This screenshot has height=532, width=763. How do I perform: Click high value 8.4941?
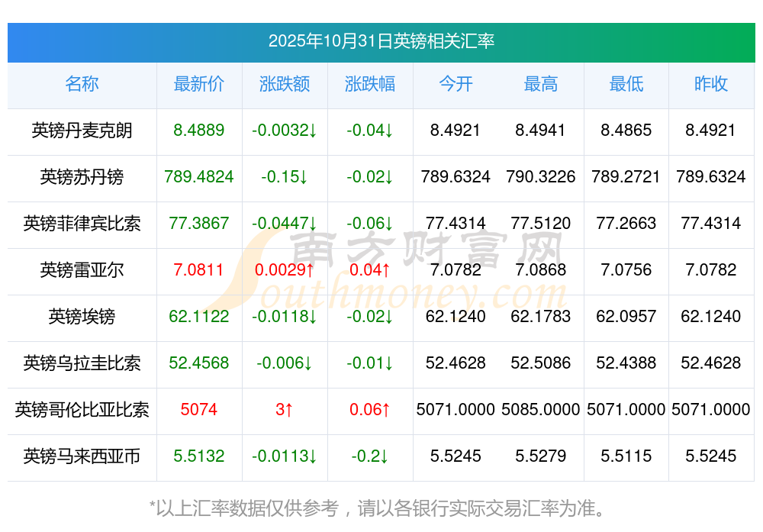[541, 131]
